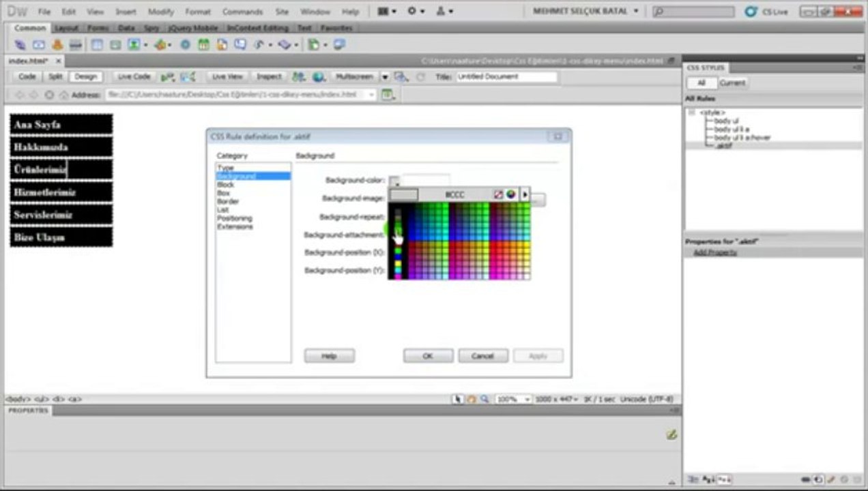
Task: Insert Date using the calendar icon
Action: (x=203, y=45)
